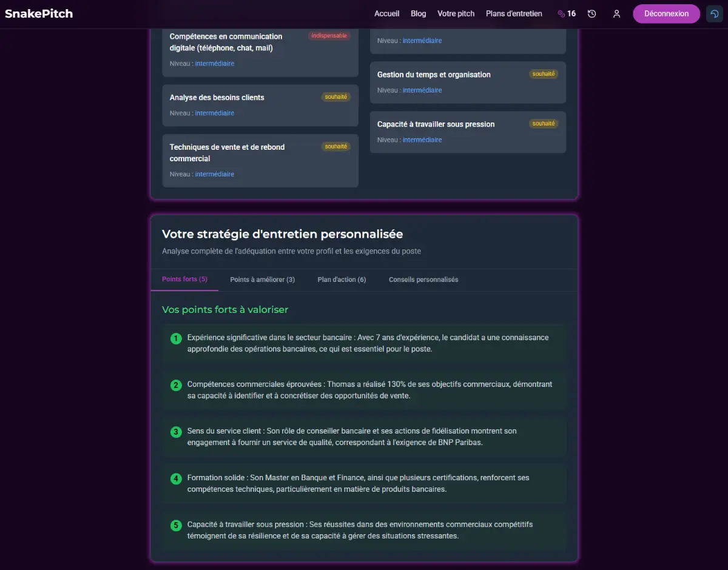The image size is (728, 570).
Task: Toggle the theme switch icon
Action: [x=714, y=13]
